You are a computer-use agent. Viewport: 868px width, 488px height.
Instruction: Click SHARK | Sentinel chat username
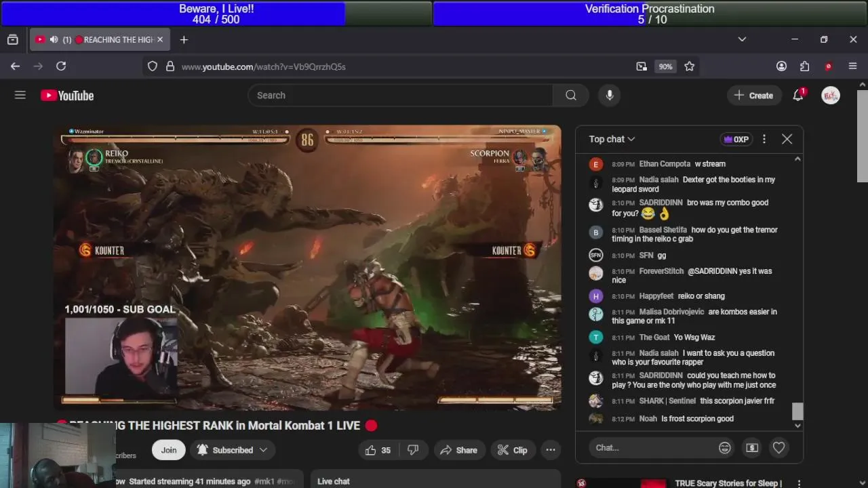[x=667, y=401]
